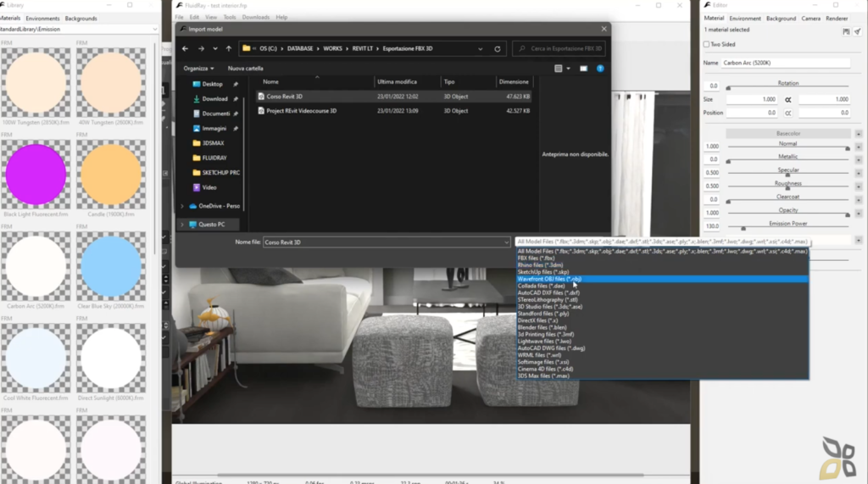Choose Collada files (*.dae) filter
This screenshot has height=484, width=868.
point(662,286)
